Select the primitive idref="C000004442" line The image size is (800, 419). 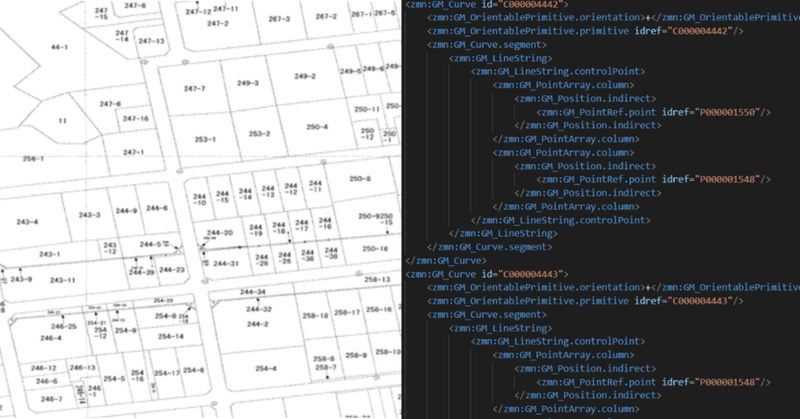coord(586,31)
